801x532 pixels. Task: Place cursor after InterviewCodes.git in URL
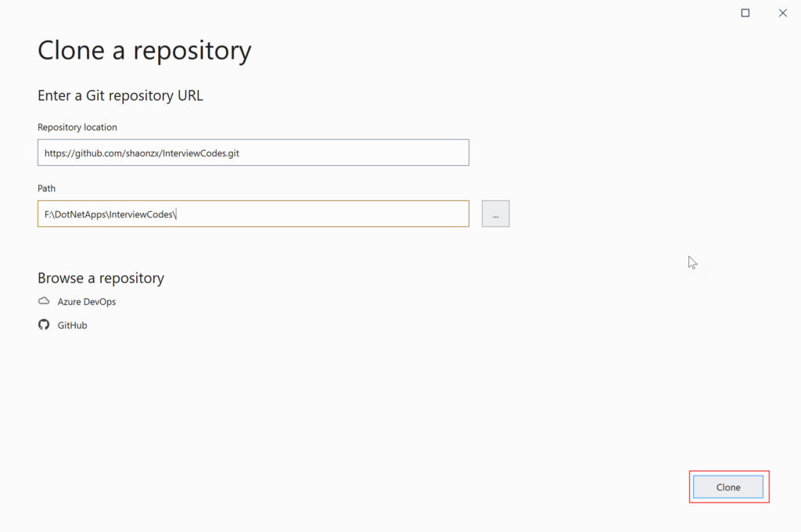[x=240, y=153]
